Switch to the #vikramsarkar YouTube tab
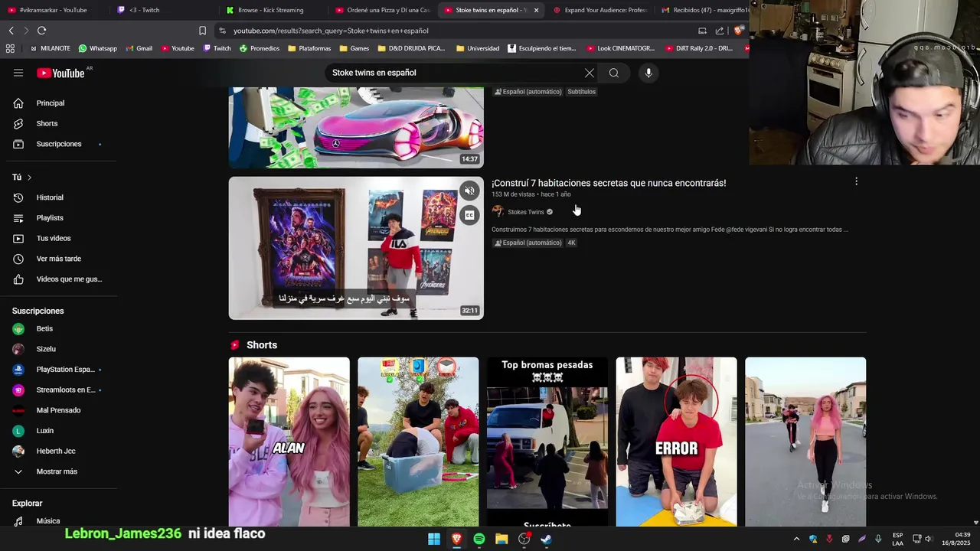The height and width of the screenshot is (551, 980). [53, 10]
